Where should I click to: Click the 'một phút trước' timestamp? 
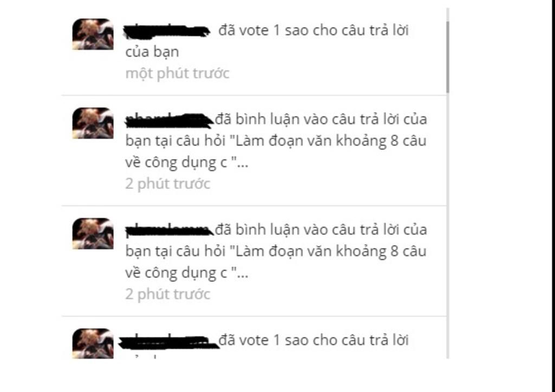click(x=177, y=74)
